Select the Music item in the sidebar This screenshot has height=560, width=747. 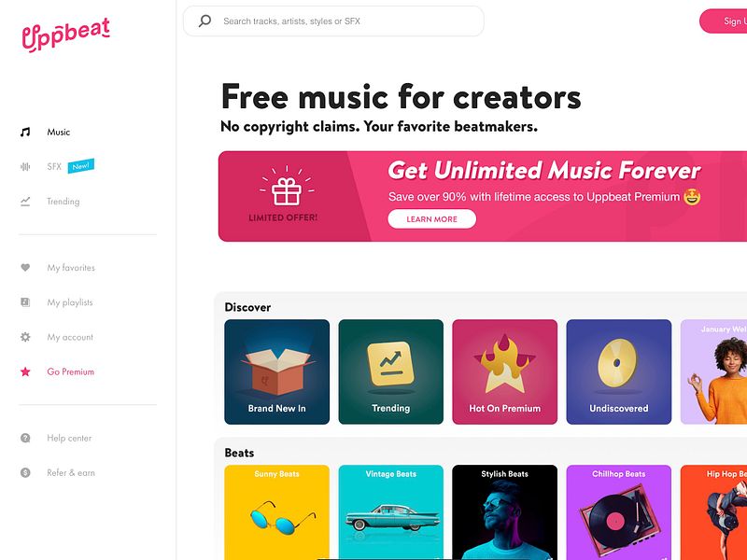click(59, 132)
